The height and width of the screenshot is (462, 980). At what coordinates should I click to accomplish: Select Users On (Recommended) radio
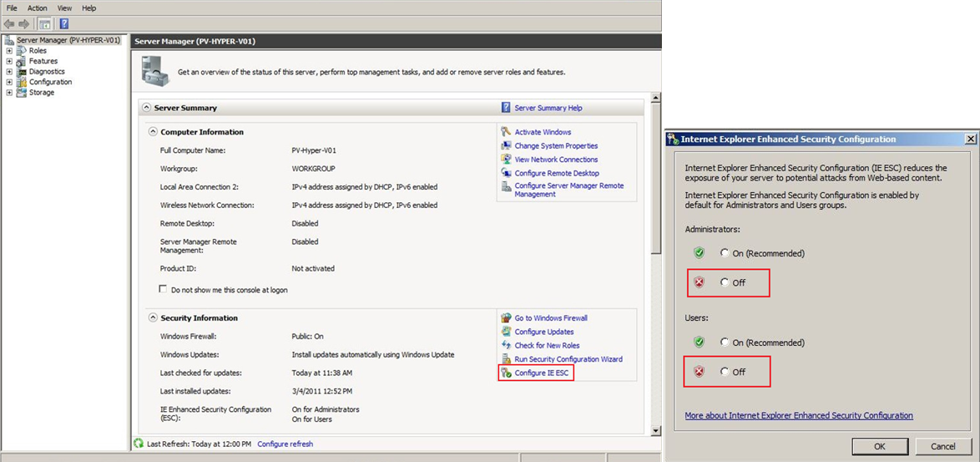[x=725, y=343]
